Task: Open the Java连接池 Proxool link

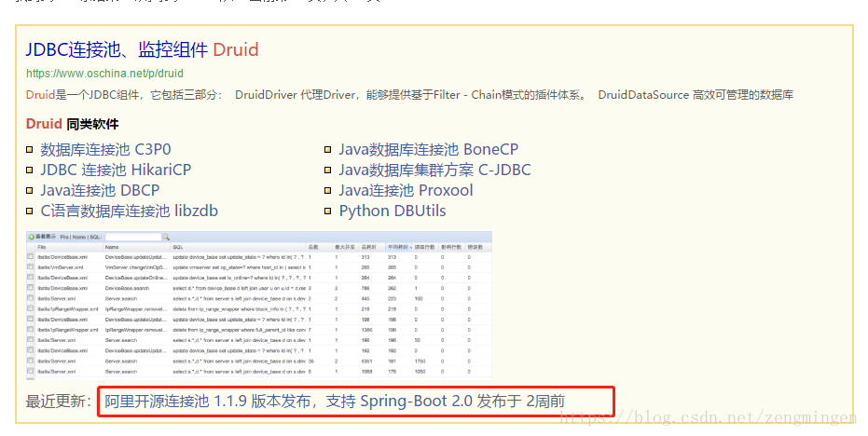Action: coord(406,190)
